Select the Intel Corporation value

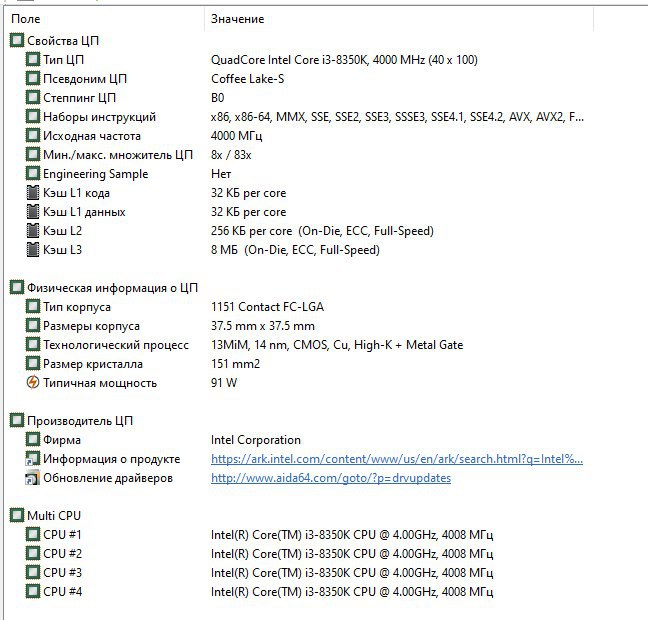[x=255, y=440]
